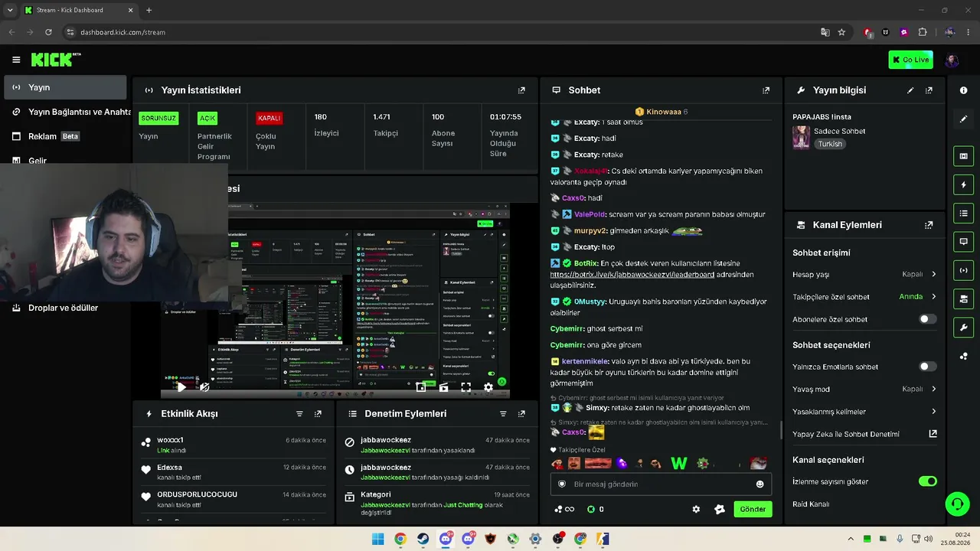This screenshot has height=551, width=980.
Task: Toggle Abonelere özel sohbet switch
Action: point(927,319)
